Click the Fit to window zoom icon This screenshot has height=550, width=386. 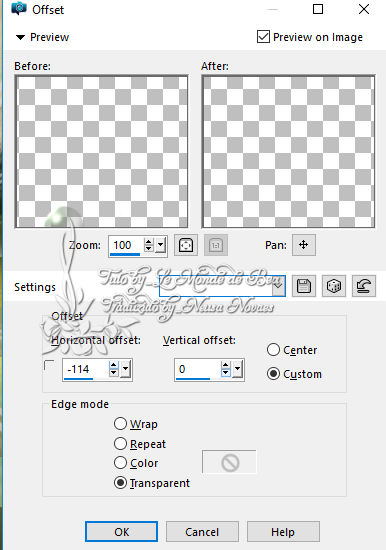click(186, 245)
